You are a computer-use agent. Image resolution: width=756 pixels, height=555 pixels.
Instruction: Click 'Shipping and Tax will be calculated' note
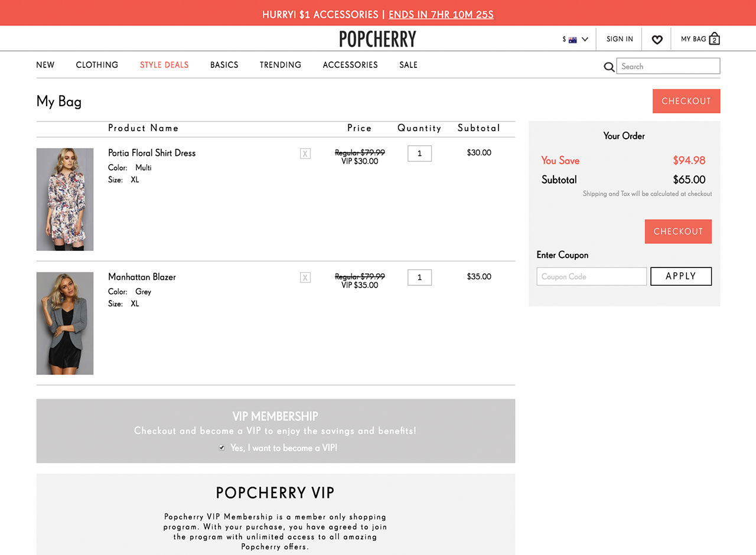(647, 194)
